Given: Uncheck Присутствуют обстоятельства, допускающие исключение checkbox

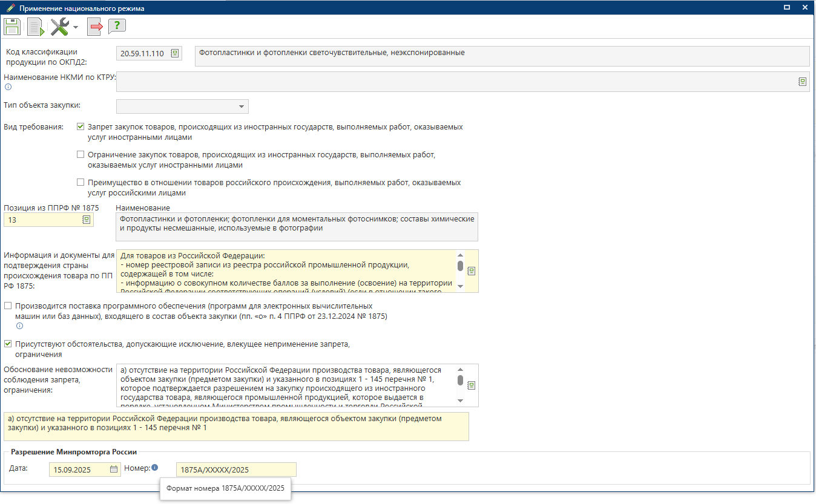Looking at the screenshot, I should [8, 344].
